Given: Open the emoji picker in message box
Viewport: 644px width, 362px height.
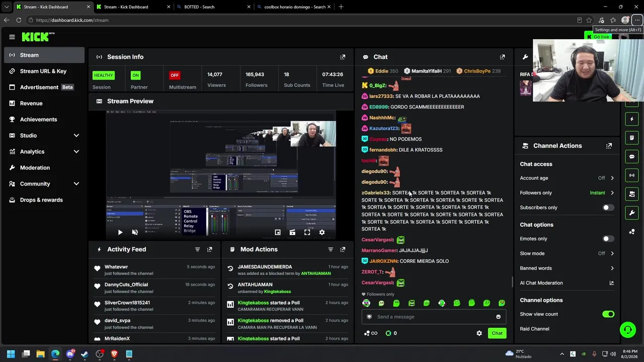Looking at the screenshot, I should pos(498,317).
